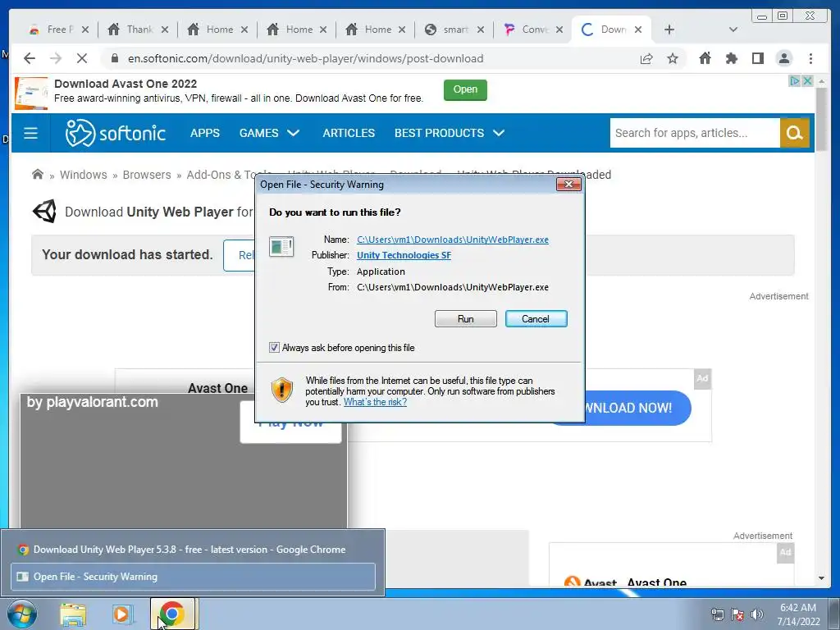Open Action Center flag in tray
The height and width of the screenshot is (630, 840).
(x=737, y=614)
